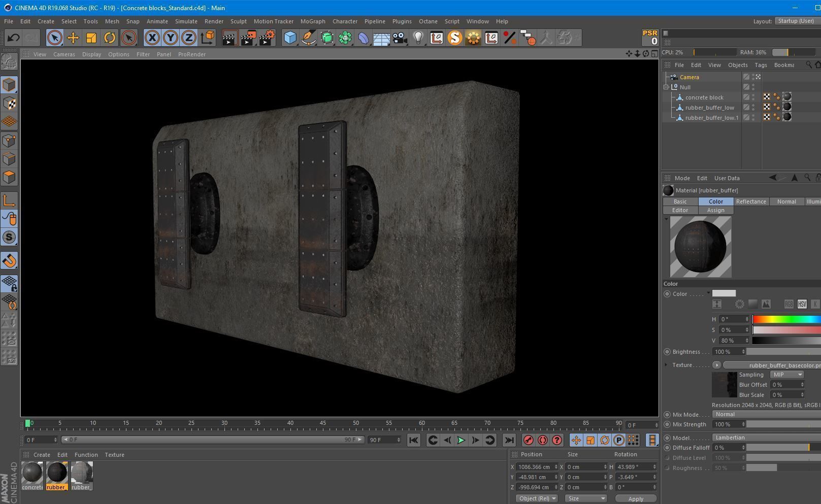Click frame 45 on the timeline
The height and width of the screenshot is (504, 821).
pyautogui.click(x=323, y=423)
